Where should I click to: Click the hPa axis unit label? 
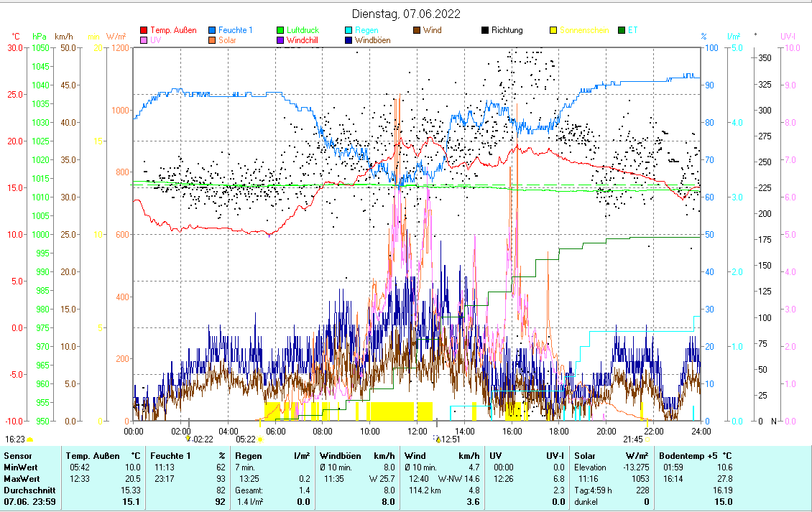click(x=39, y=36)
